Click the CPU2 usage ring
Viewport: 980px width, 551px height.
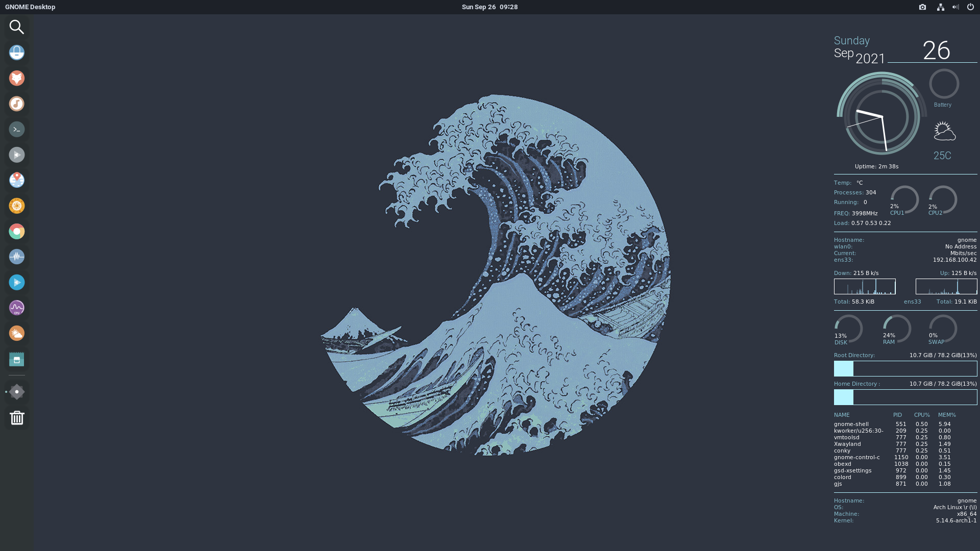943,199
